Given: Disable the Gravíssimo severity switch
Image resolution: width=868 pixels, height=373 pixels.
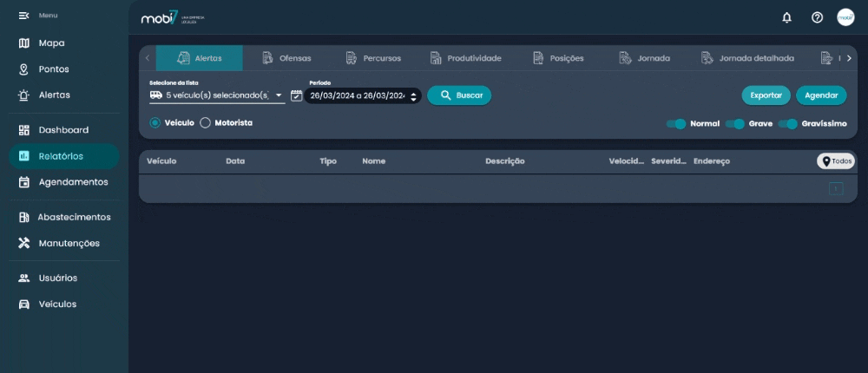Looking at the screenshot, I should [x=788, y=124].
